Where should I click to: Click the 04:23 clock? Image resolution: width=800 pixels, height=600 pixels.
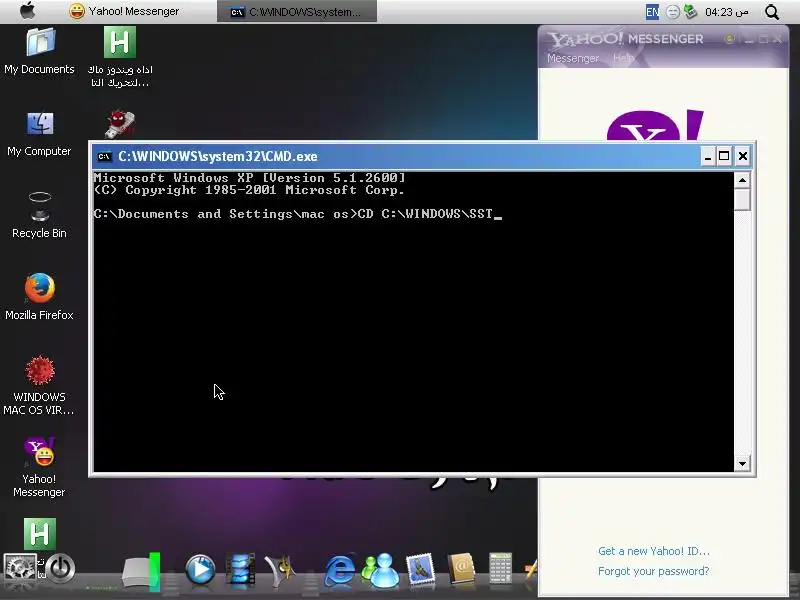coord(727,12)
